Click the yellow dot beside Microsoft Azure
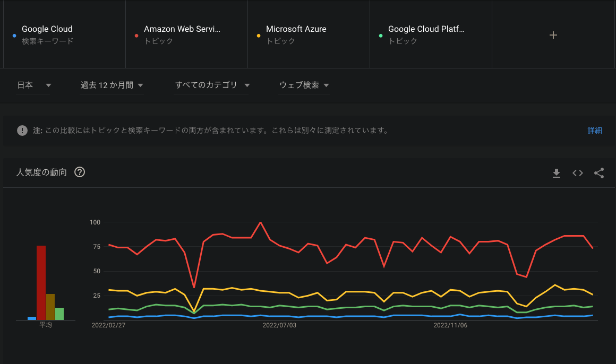This screenshot has height=364, width=616. pyautogui.click(x=259, y=36)
